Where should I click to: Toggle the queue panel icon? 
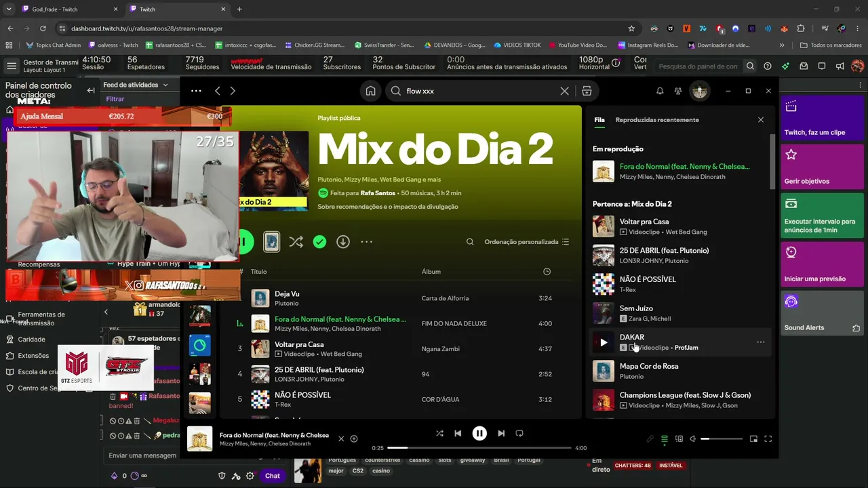[x=665, y=439]
